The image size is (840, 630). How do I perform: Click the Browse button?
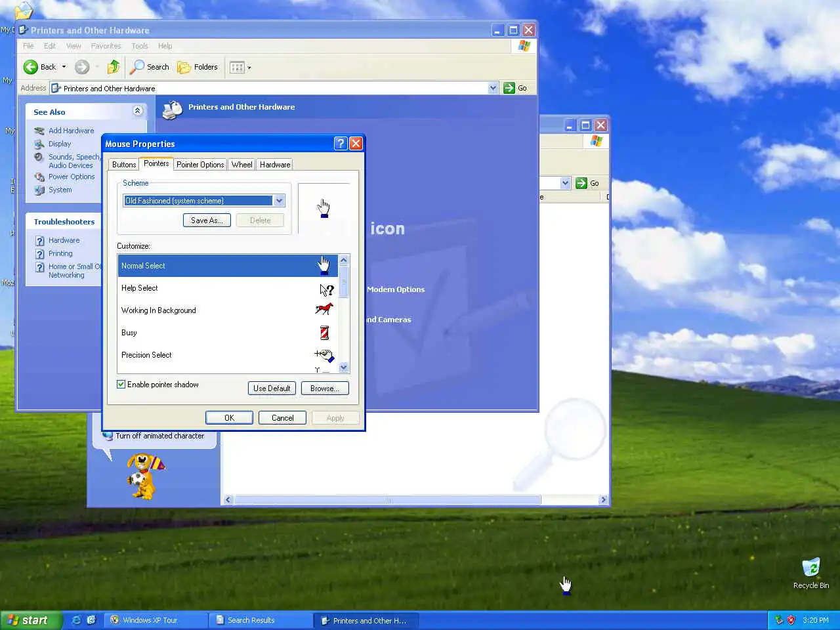(325, 388)
